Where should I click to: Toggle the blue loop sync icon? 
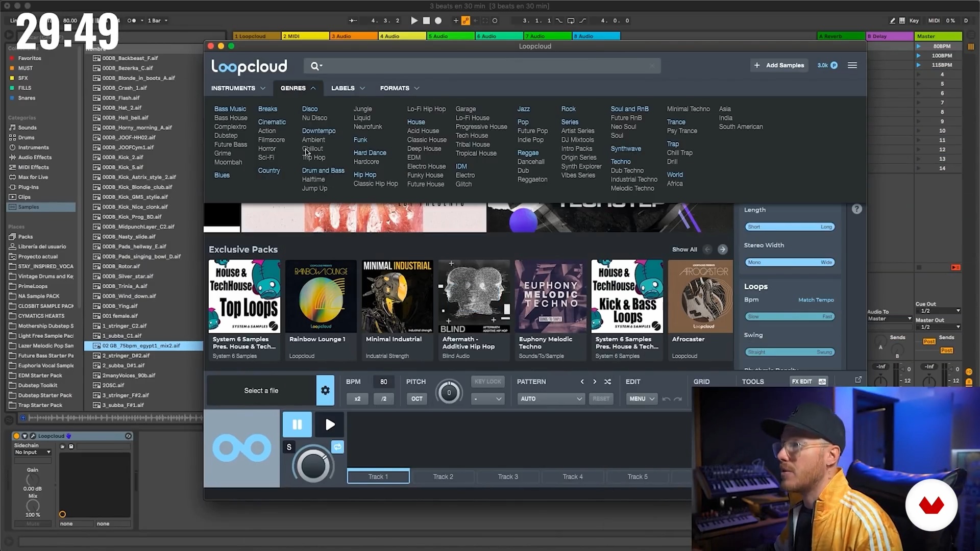[337, 447]
